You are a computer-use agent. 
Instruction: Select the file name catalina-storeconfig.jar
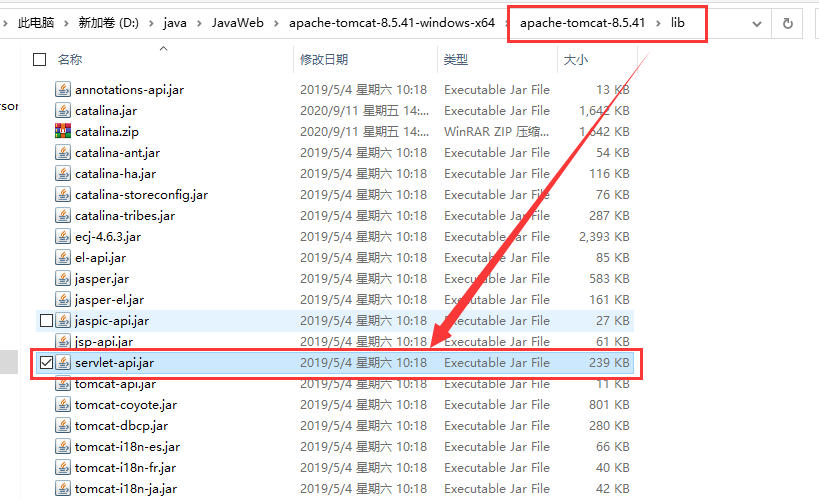pos(142,195)
